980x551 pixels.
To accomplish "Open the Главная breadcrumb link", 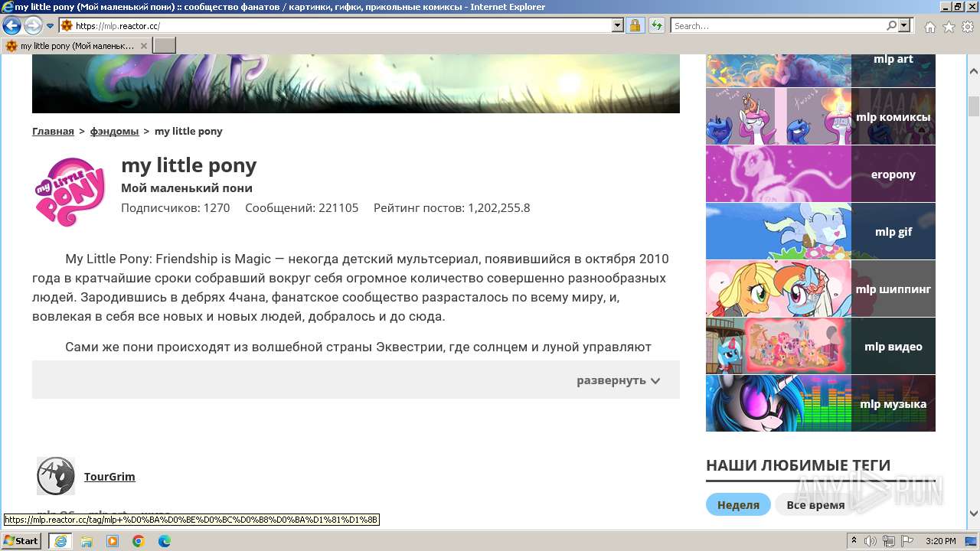I will pyautogui.click(x=53, y=131).
